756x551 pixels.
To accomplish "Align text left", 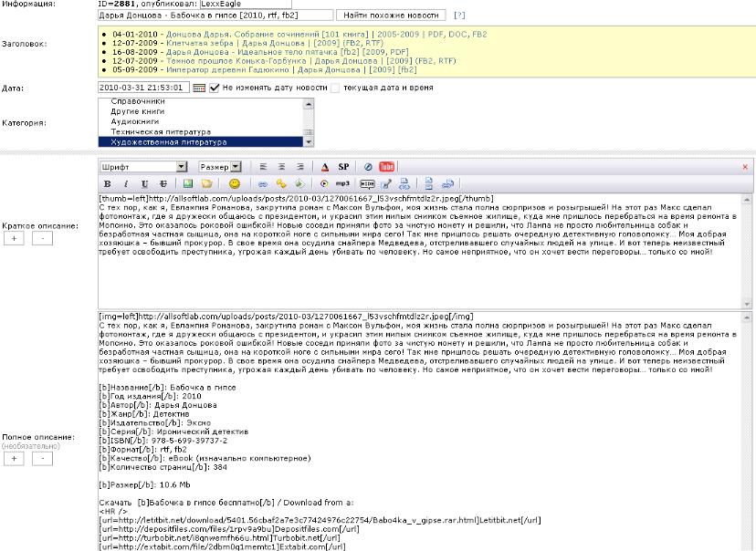I will pos(263,167).
